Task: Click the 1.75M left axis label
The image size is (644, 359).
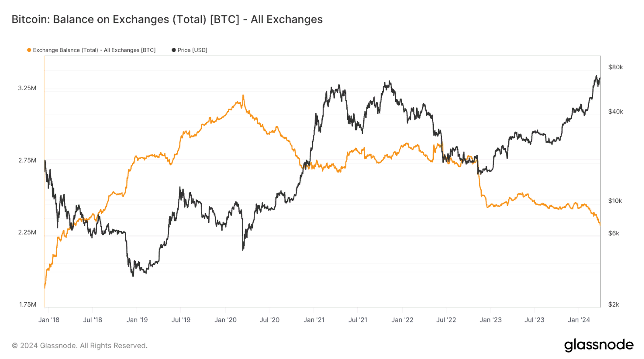Action: pos(27,305)
